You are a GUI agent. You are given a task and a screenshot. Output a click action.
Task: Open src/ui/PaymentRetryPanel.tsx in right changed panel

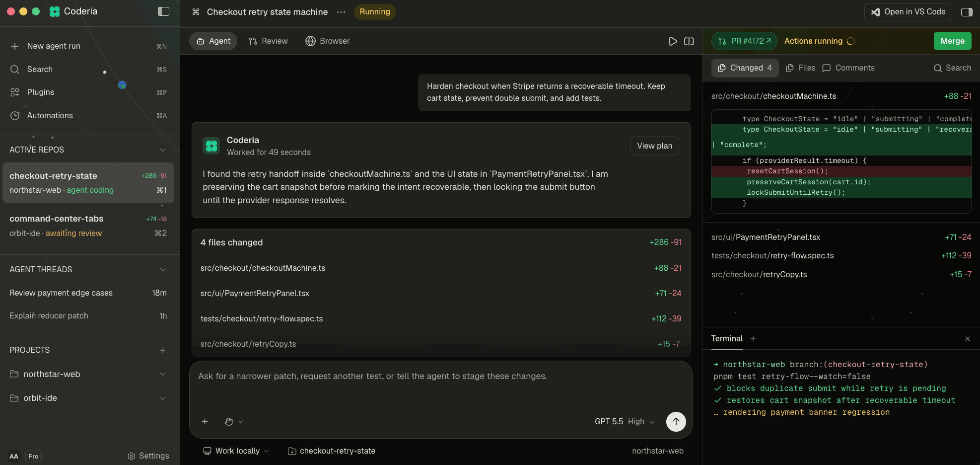[x=841, y=237]
